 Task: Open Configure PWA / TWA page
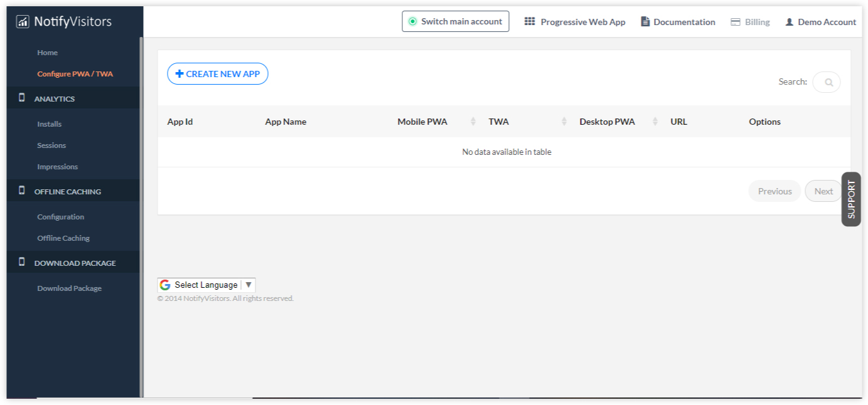pos(75,74)
